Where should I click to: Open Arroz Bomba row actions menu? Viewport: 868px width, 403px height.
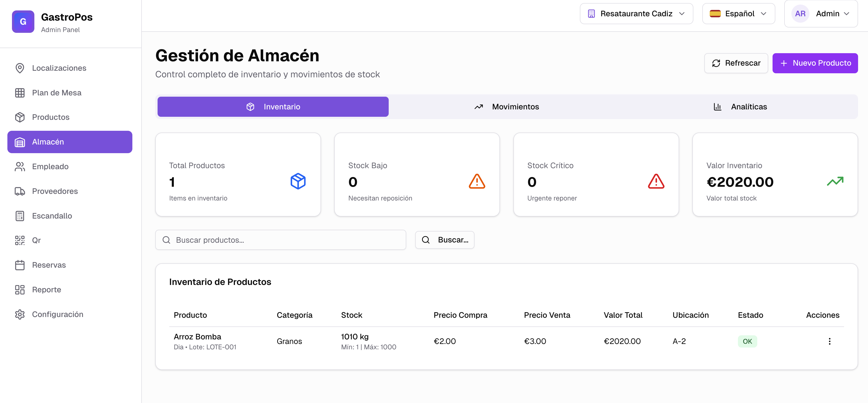click(x=829, y=341)
